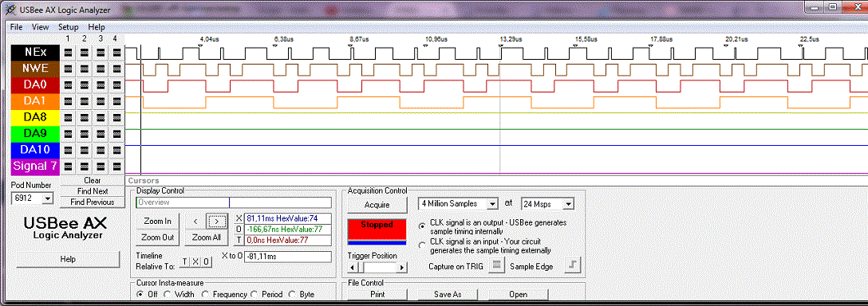Select CLK signal is an input option
Viewport: 868px width, 306px height.
(422, 245)
